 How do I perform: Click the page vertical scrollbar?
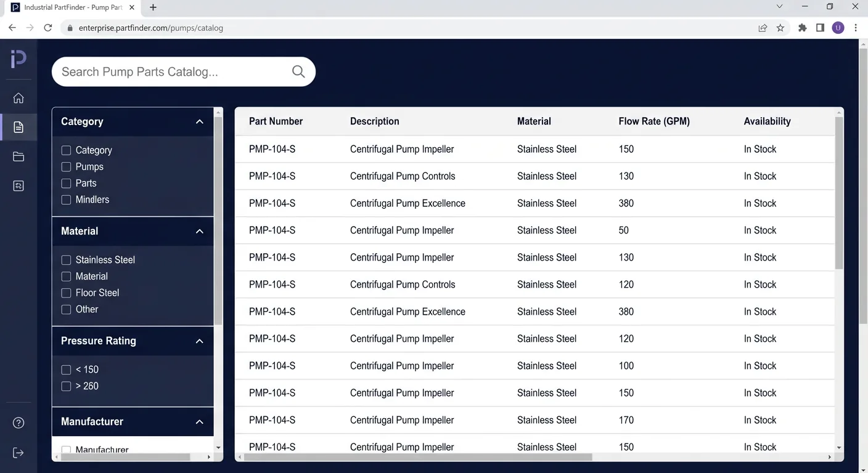[863, 185]
